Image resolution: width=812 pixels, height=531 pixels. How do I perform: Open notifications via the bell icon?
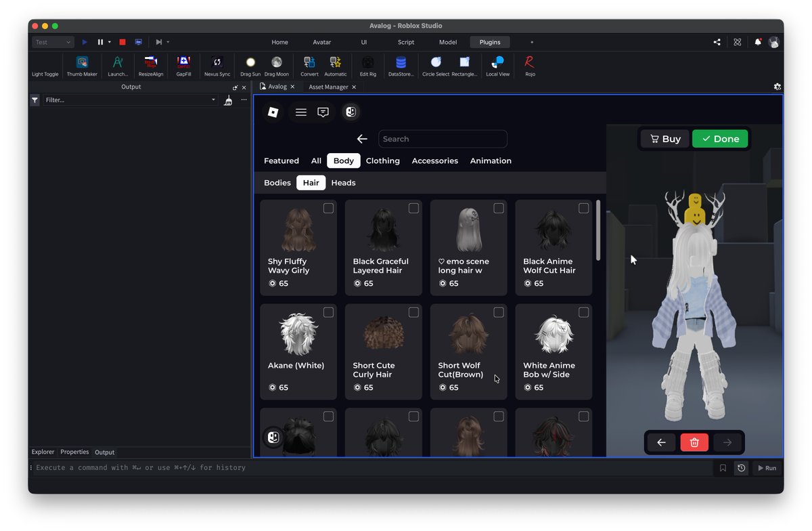click(758, 42)
